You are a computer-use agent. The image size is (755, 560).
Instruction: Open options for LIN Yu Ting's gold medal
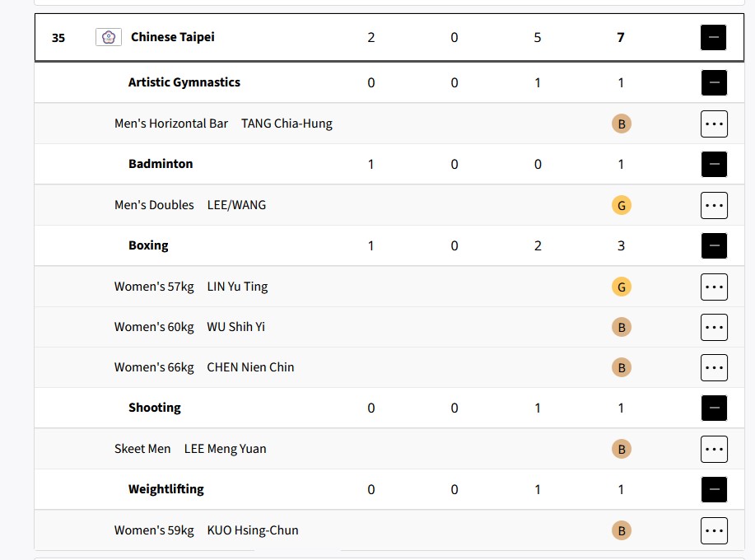coord(713,286)
